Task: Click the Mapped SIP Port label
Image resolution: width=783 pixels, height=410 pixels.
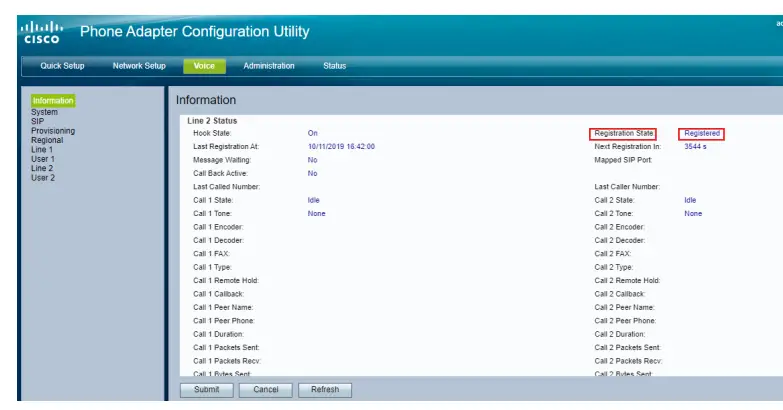Action: pos(623,160)
